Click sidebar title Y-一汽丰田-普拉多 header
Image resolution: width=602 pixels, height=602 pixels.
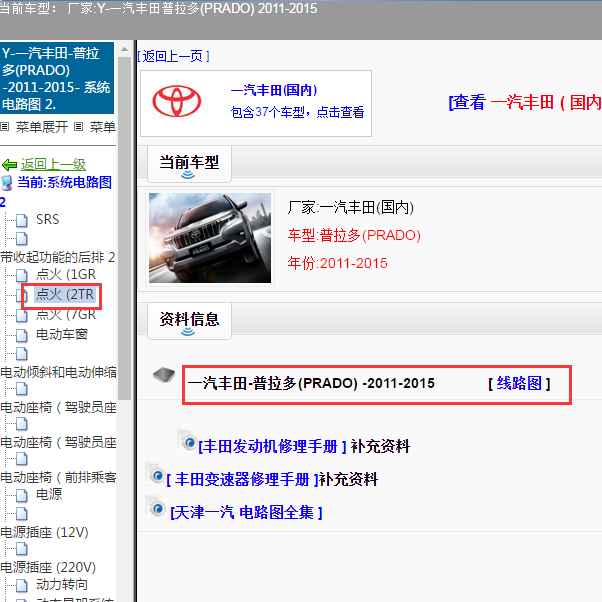(57, 78)
